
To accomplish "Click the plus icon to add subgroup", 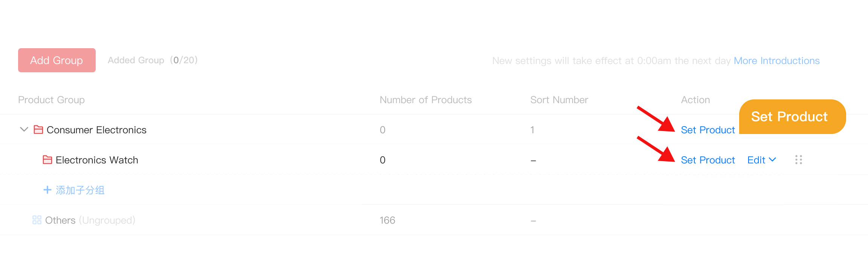I will click(47, 190).
